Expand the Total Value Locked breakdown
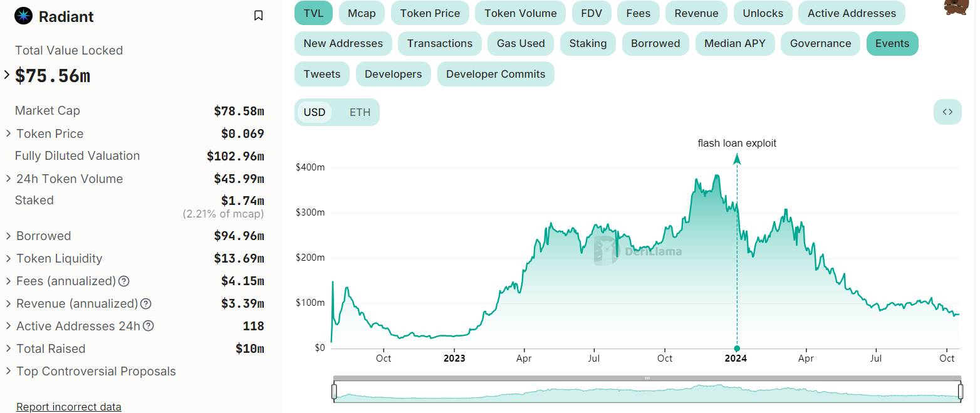Screen dimensions: 980x413 click(7, 75)
